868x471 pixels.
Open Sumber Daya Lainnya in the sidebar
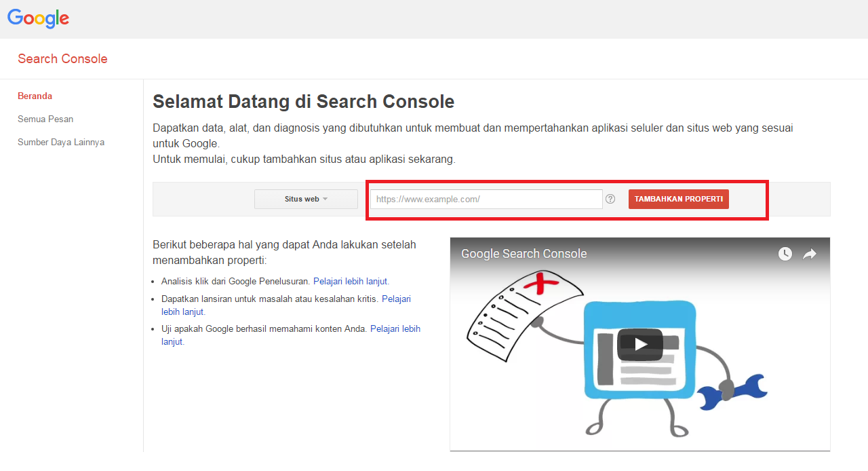[61, 143]
